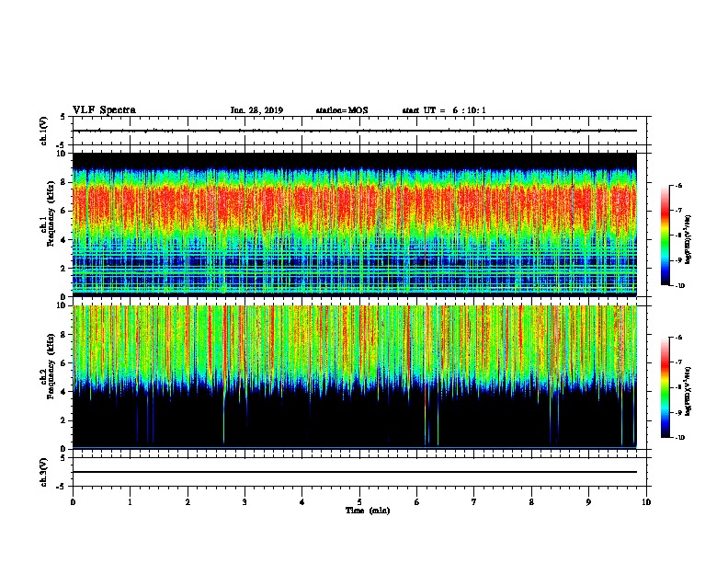Click the ch.1 spectrogram's red 6 kHz band

click(355, 204)
